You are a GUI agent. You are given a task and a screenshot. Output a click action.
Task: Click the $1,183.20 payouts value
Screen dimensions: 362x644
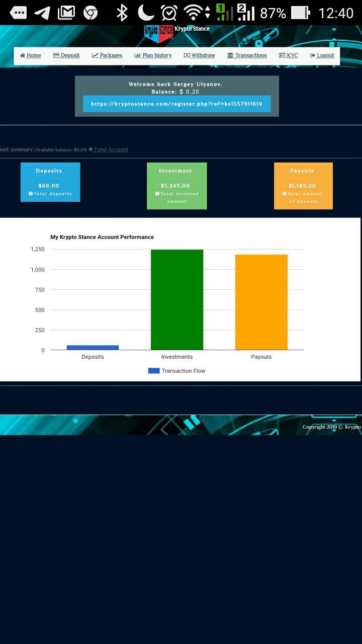pyautogui.click(x=302, y=186)
